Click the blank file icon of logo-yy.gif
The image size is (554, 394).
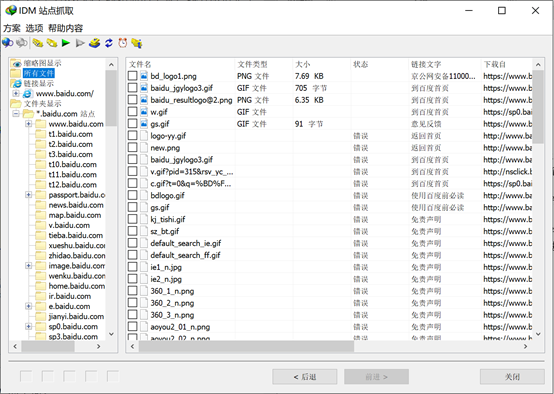point(144,136)
